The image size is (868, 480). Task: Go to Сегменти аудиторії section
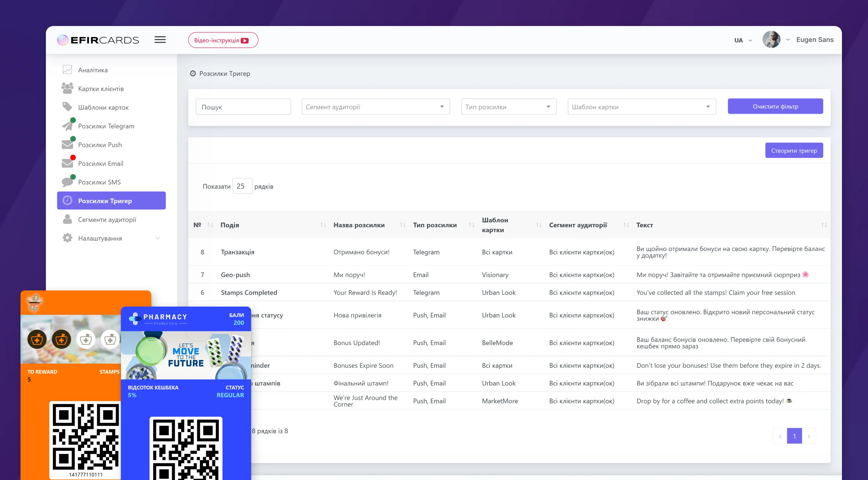click(107, 220)
